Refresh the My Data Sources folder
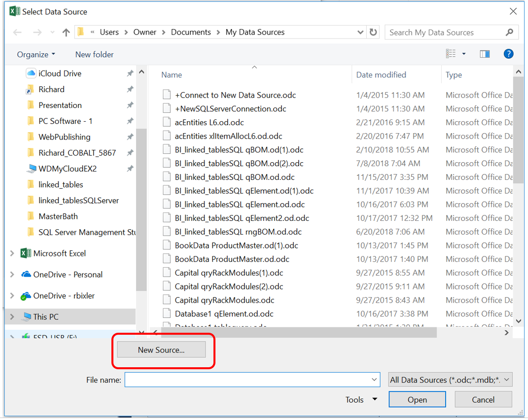The width and height of the screenshot is (528, 420). click(373, 32)
